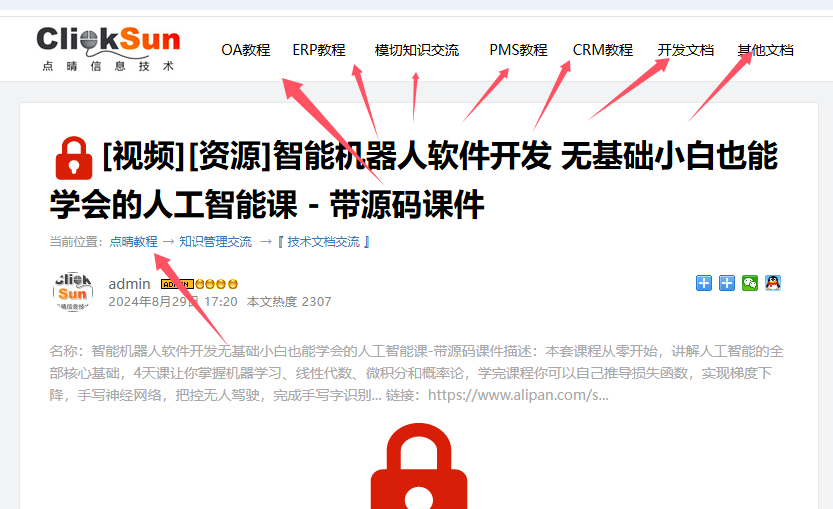Click the admin author avatar image
This screenshot has width=833, height=509.
[73, 292]
